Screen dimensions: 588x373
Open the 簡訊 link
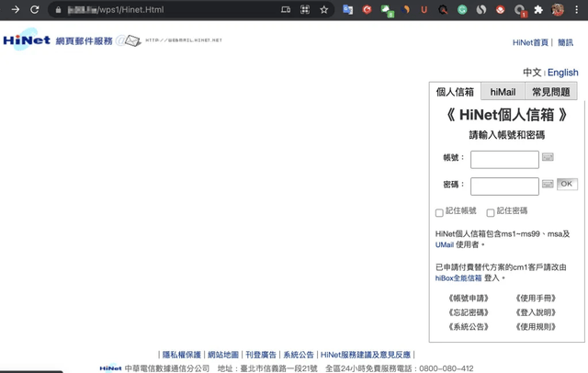(565, 42)
